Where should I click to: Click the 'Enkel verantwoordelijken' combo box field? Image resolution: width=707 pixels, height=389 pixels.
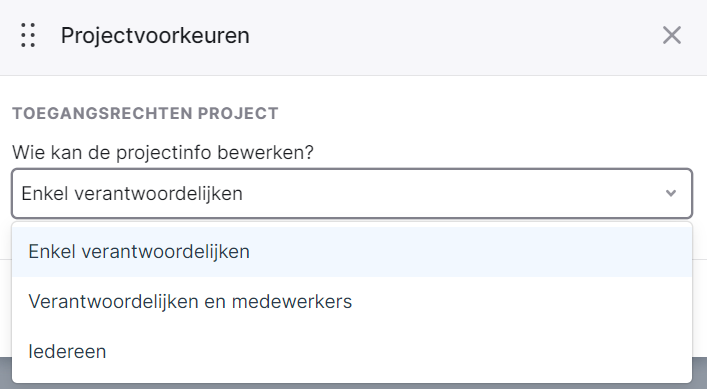352,193
